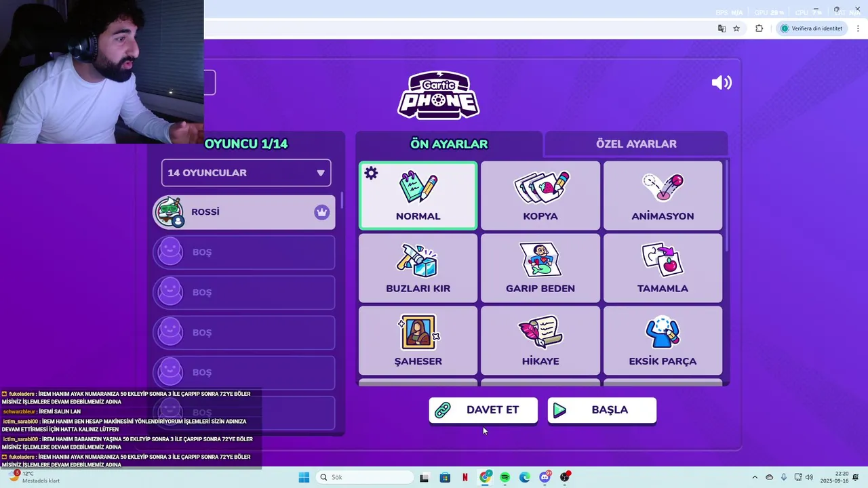Image resolution: width=868 pixels, height=488 pixels.
Task: Click the game modes scrollbar
Action: (726, 206)
